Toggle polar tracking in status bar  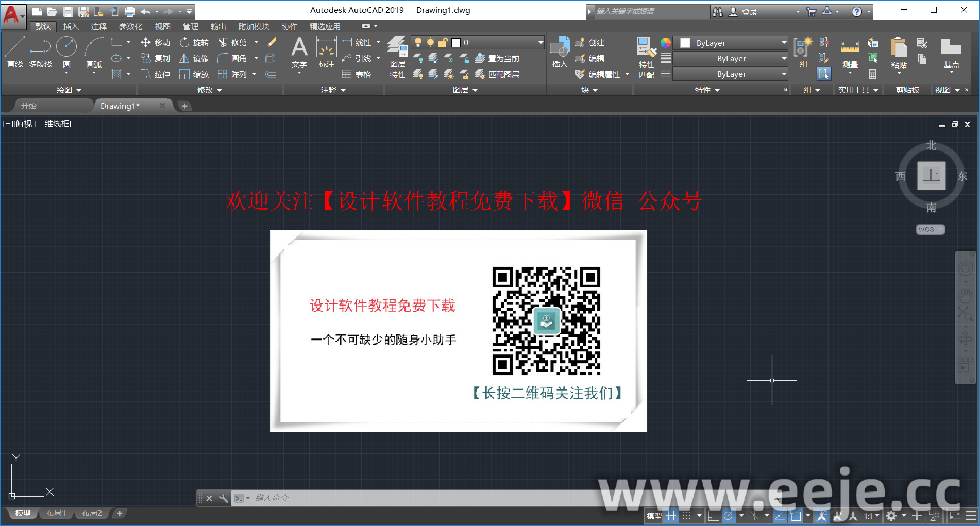tap(729, 516)
